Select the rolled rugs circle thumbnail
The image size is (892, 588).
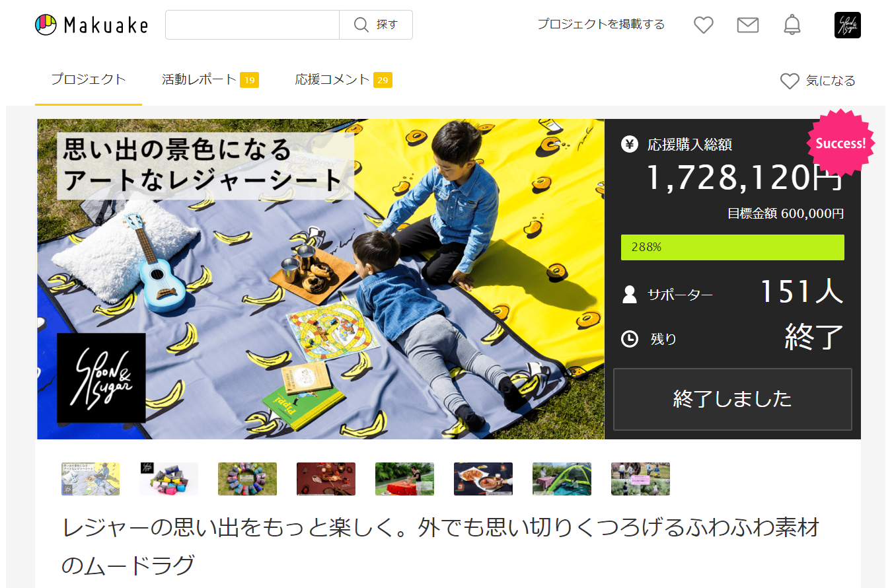247,479
